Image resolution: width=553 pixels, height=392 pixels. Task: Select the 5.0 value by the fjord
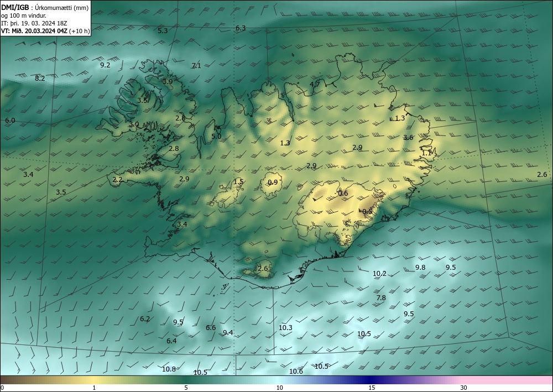pos(216,136)
